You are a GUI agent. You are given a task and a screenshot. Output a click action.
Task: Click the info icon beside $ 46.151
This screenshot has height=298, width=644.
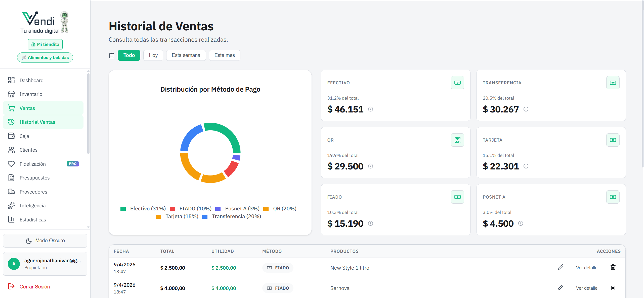point(371,109)
